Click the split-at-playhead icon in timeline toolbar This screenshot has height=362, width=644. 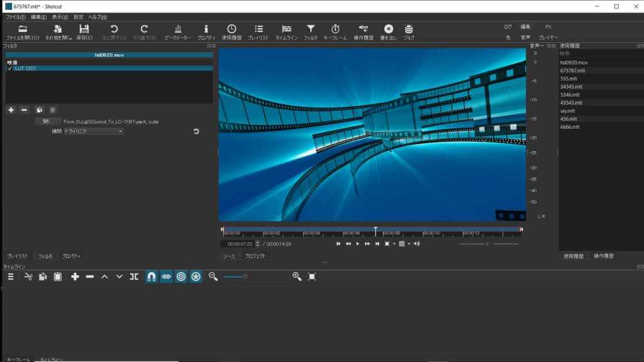click(x=134, y=277)
